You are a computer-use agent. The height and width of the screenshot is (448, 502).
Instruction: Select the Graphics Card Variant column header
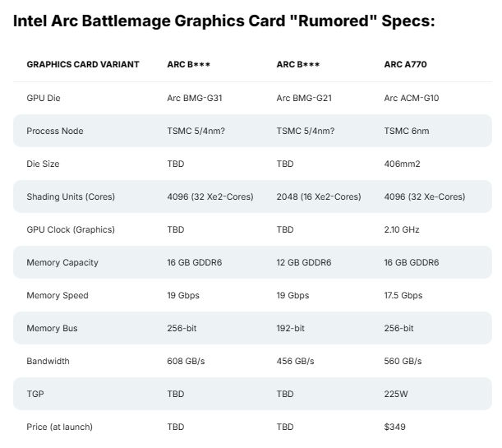pyautogui.click(x=83, y=64)
